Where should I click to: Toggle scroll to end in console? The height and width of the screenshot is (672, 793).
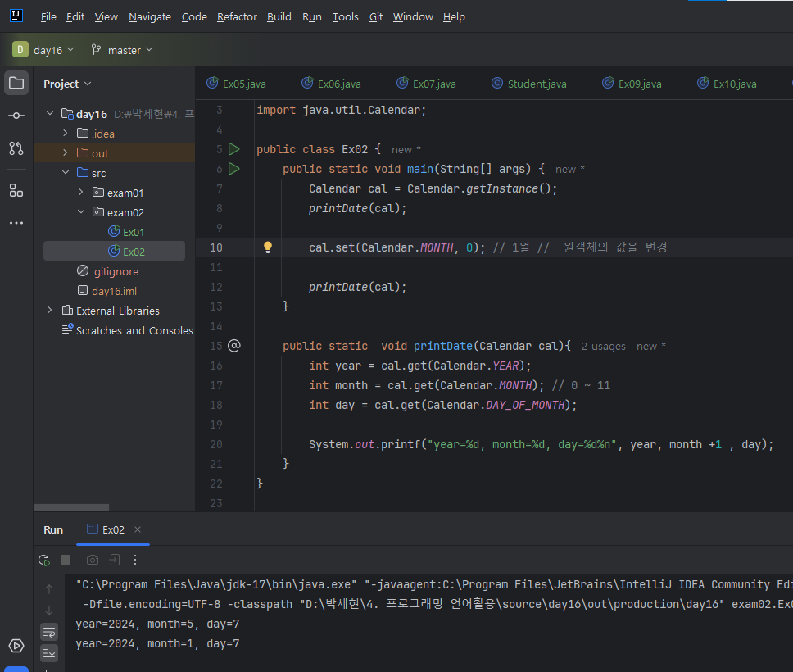(49, 652)
